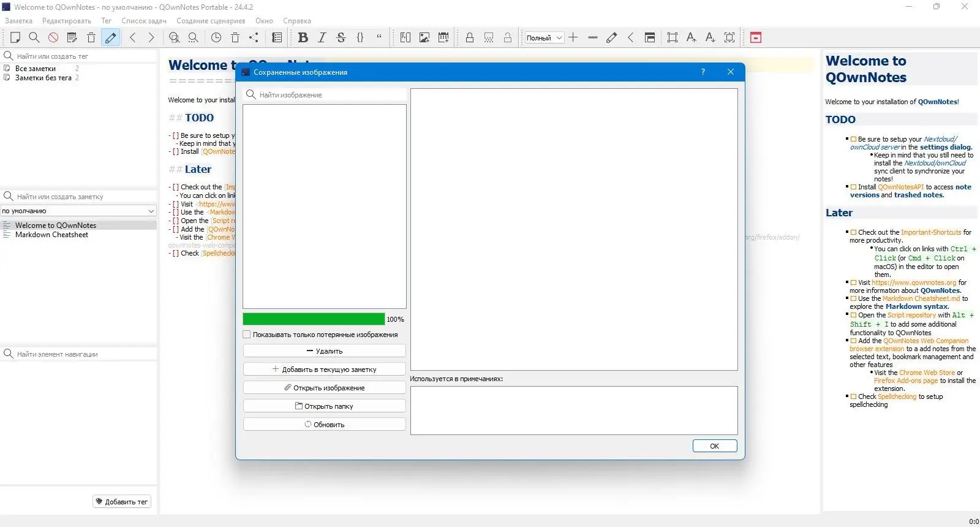
Task: Click the magnifier search-notes toolbar icon
Action: tap(34, 37)
